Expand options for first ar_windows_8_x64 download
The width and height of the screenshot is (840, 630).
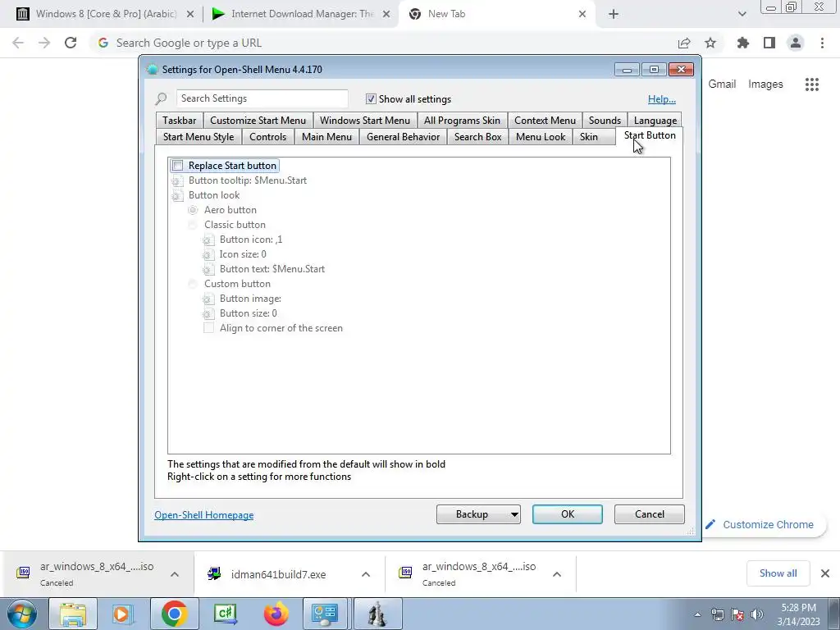point(175,574)
